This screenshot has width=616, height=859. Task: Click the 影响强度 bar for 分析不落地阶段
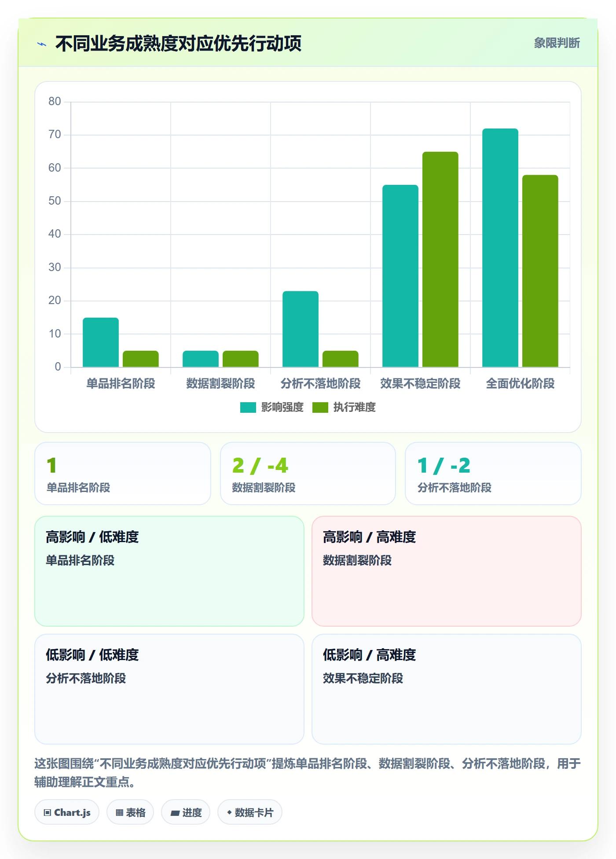pyautogui.click(x=301, y=329)
